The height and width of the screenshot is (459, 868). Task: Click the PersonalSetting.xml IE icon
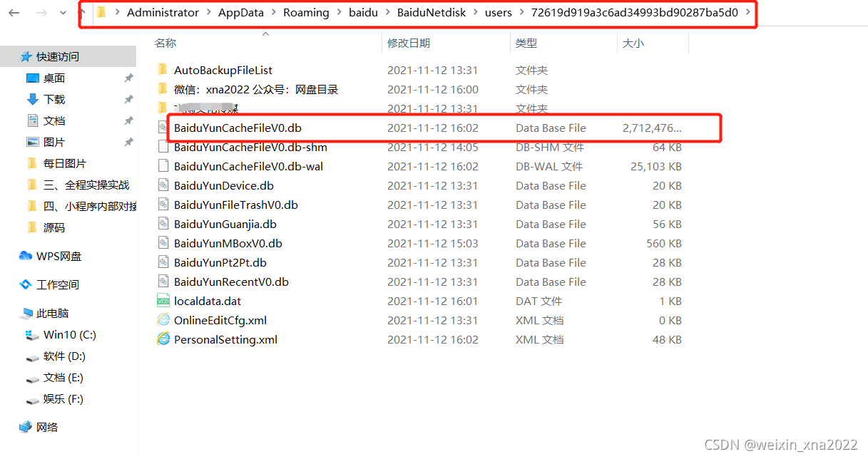[163, 340]
